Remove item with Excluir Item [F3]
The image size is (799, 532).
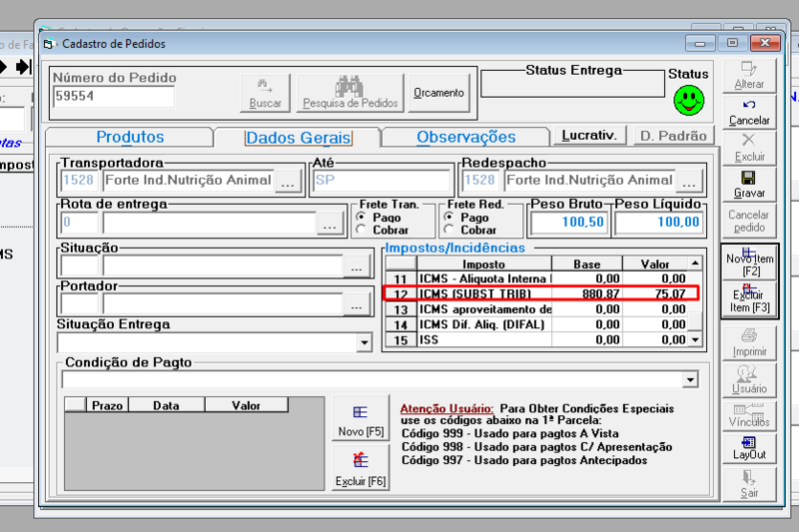tap(750, 299)
